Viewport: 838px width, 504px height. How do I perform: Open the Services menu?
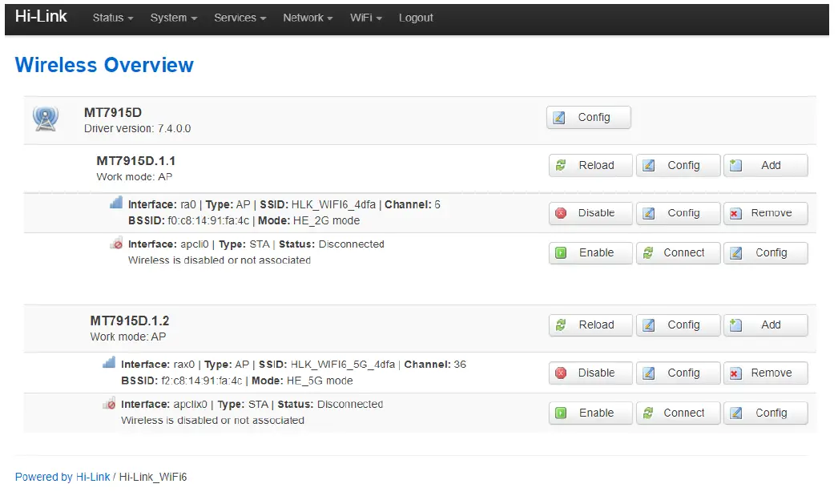[x=240, y=18]
